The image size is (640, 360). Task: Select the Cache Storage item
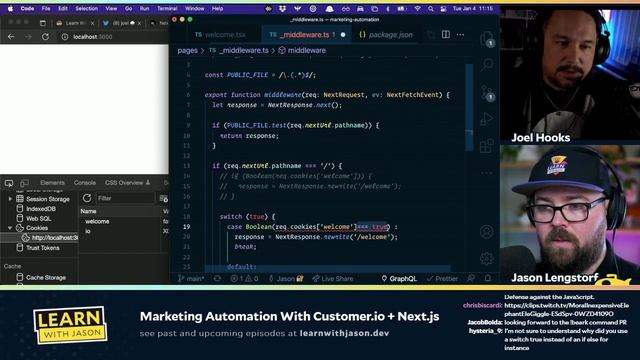pyautogui.click(x=46, y=278)
